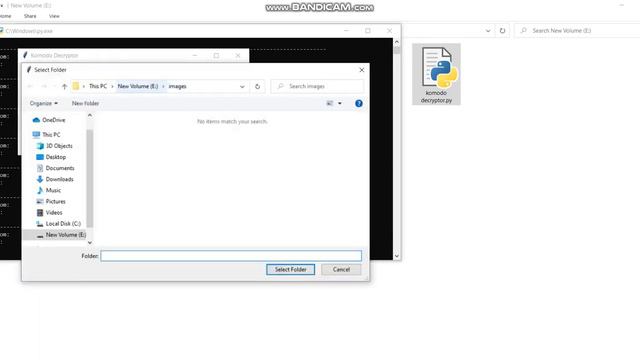This screenshot has height=360, width=640.
Task: Refresh the images folder in the dialog
Action: pyautogui.click(x=257, y=87)
